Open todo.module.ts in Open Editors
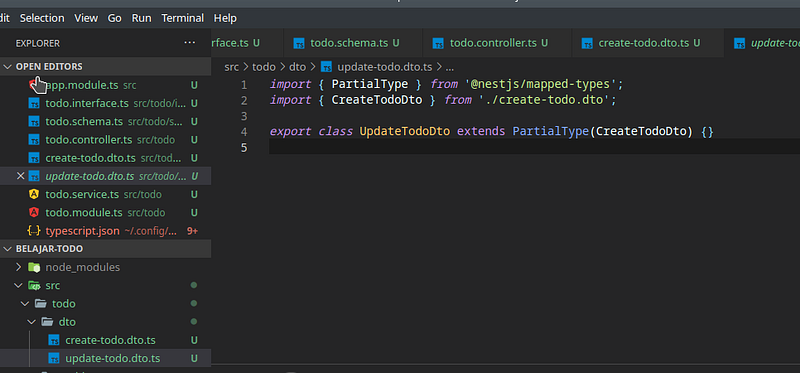The width and height of the screenshot is (800, 373). click(106, 213)
